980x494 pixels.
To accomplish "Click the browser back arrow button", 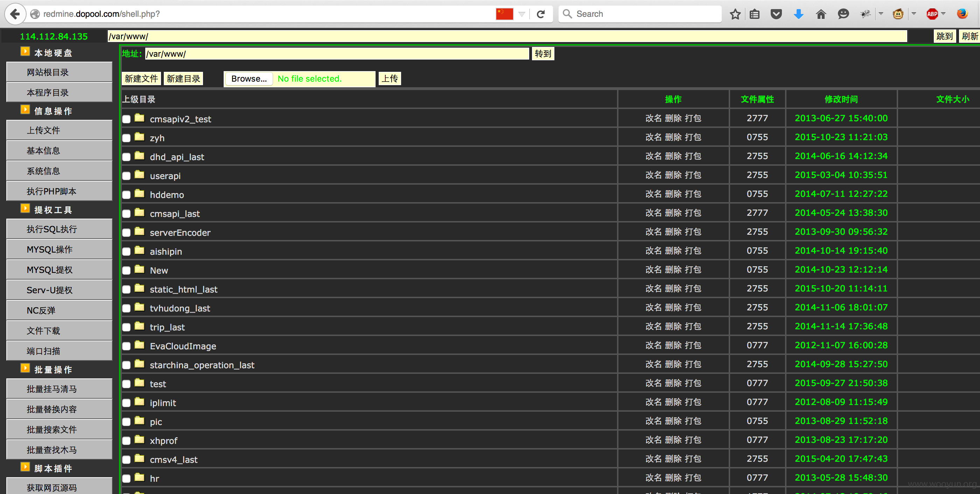I will click(15, 14).
